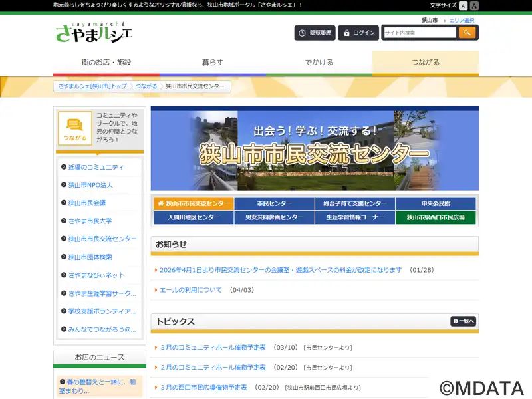Open the 街のお店・施設 menu tab
The image size is (532, 399).
coord(106,63)
